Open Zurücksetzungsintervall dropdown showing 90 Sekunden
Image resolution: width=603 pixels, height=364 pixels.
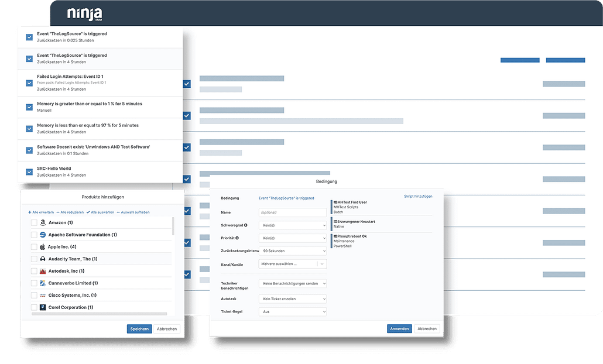[x=293, y=251]
